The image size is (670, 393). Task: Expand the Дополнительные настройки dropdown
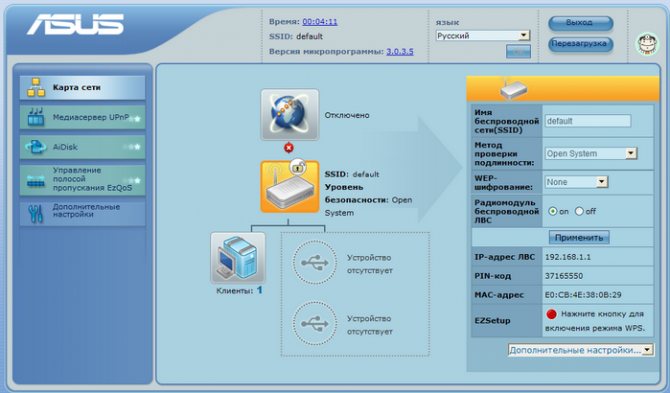click(x=581, y=350)
